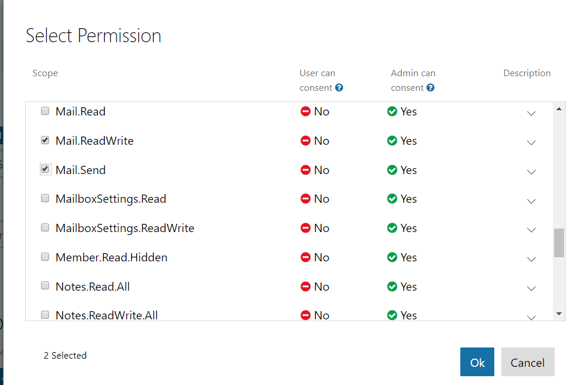
Task: Select the MailboxSettings.Read scope label
Action: (x=111, y=199)
